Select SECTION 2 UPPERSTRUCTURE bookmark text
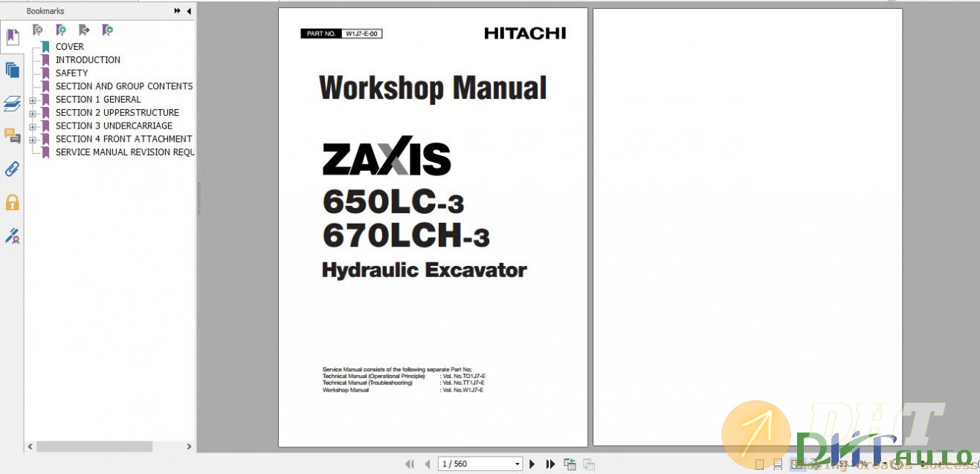This screenshot has width=980, height=474. coord(117,113)
